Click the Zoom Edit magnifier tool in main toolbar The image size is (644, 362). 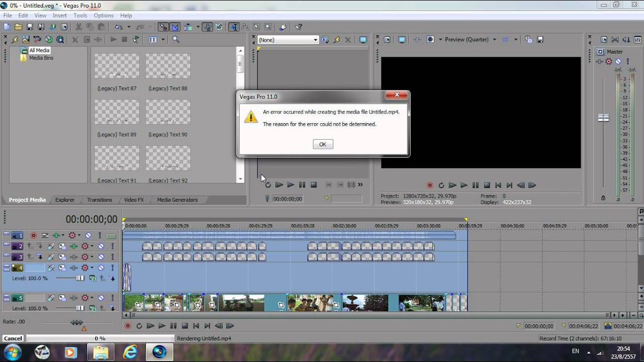tap(268, 27)
